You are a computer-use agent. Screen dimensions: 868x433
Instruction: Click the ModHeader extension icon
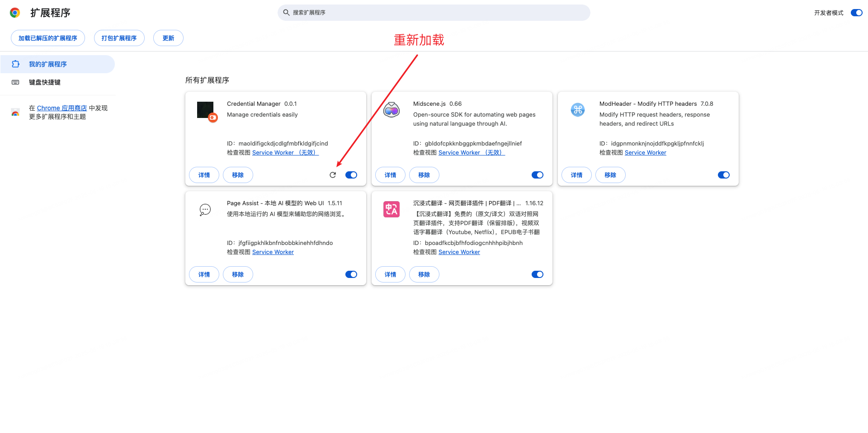(x=578, y=109)
